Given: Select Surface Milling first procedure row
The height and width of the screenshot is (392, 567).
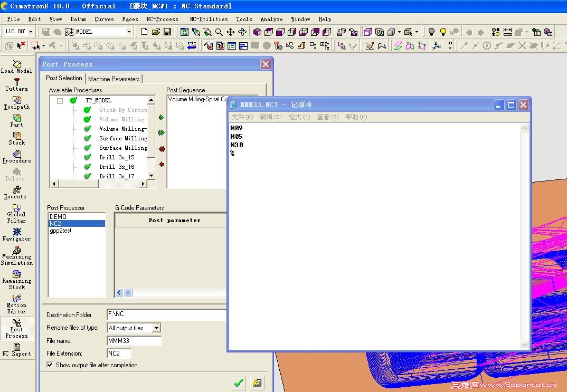Looking at the screenshot, I should tap(123, 138).
